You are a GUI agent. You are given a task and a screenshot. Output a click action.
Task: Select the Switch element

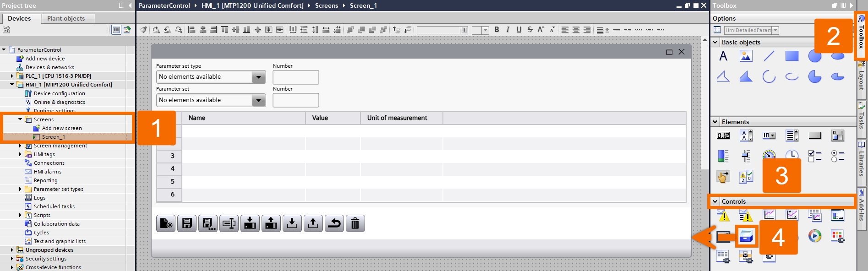838,135
